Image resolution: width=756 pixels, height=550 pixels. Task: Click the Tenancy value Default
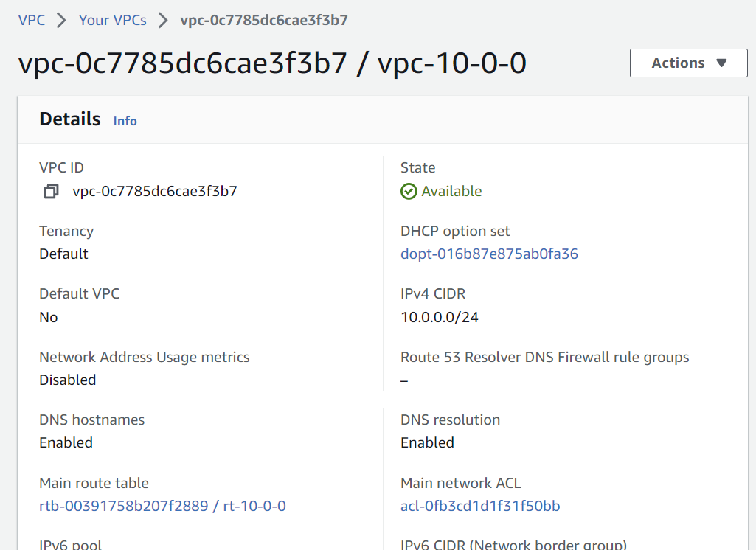[x=63, y=254]
